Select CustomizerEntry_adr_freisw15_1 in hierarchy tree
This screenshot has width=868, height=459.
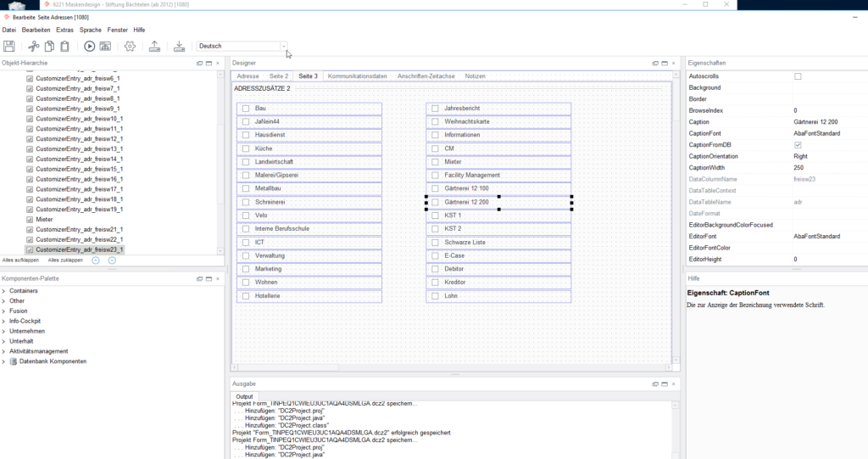click(x=78, y=169)
